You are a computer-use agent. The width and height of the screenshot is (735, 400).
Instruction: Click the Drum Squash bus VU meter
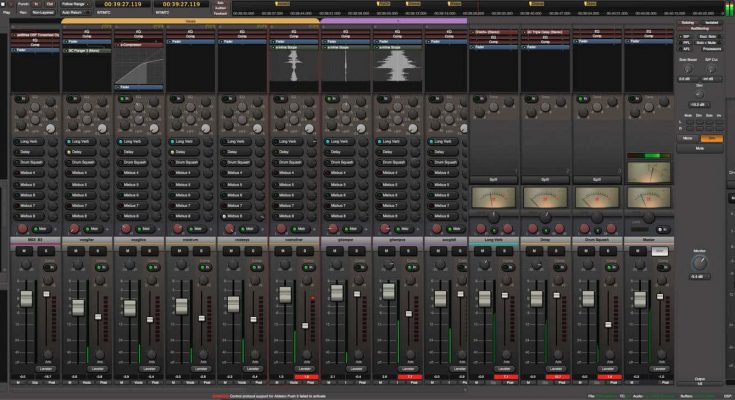coord(596,198)
